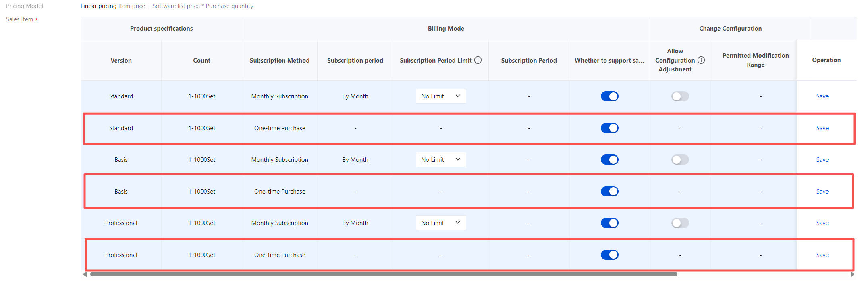Click the Change Configuration group header

click(730, 29)
